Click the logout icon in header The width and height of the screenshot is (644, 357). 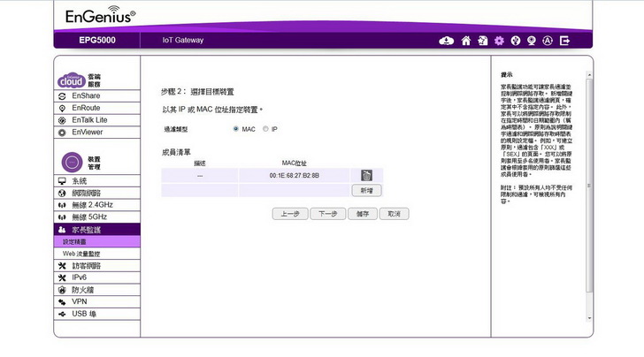(565, 41)
